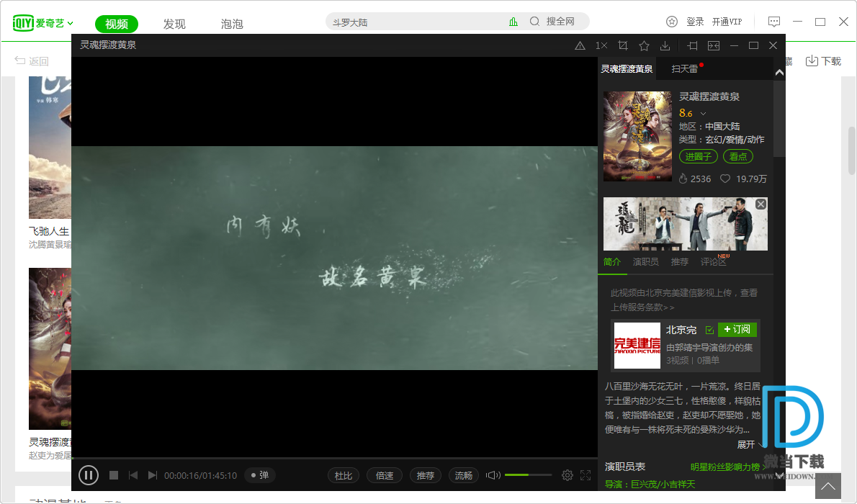Switch to the 泡泡 main tab
The width and height of the screenshot is (857, 504).
[x=232, y=24]
